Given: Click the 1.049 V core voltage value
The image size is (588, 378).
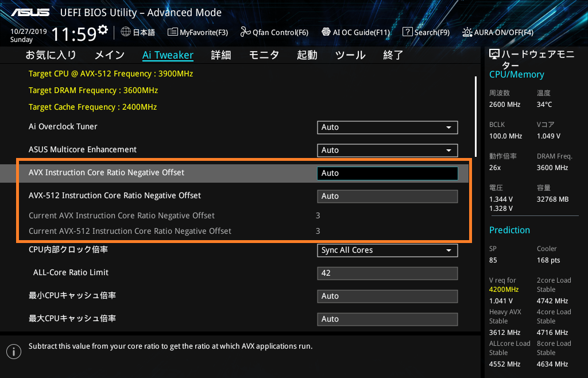Looking at the screenshot, I should (x=548, y=136).
